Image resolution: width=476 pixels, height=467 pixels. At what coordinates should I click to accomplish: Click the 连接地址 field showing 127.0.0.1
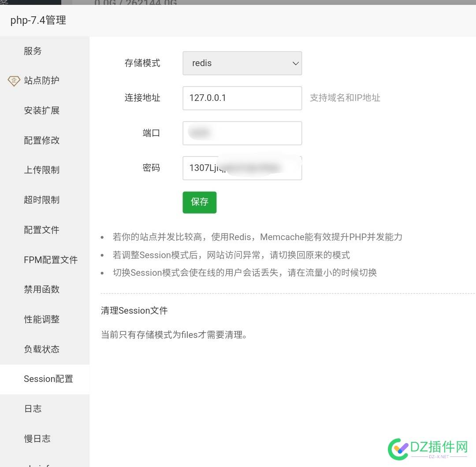click(x=242, y=98)
